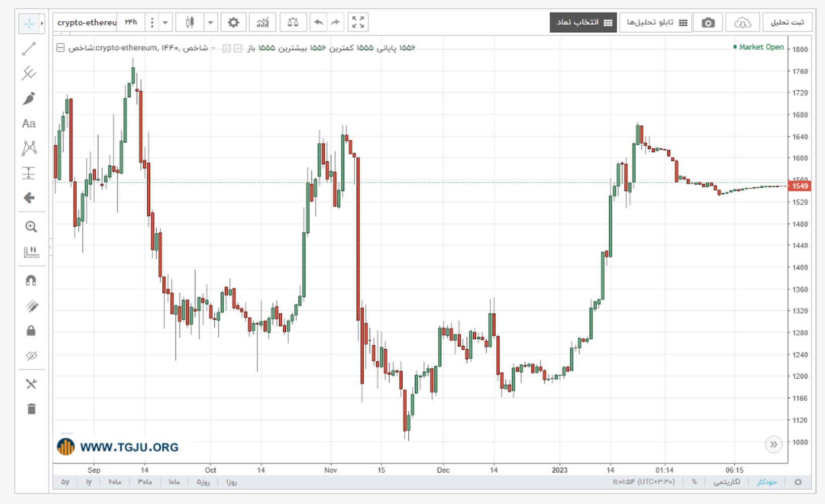Screen dimensions: 825x504
Task: Select the brush drawing tool
Action: 29,98
